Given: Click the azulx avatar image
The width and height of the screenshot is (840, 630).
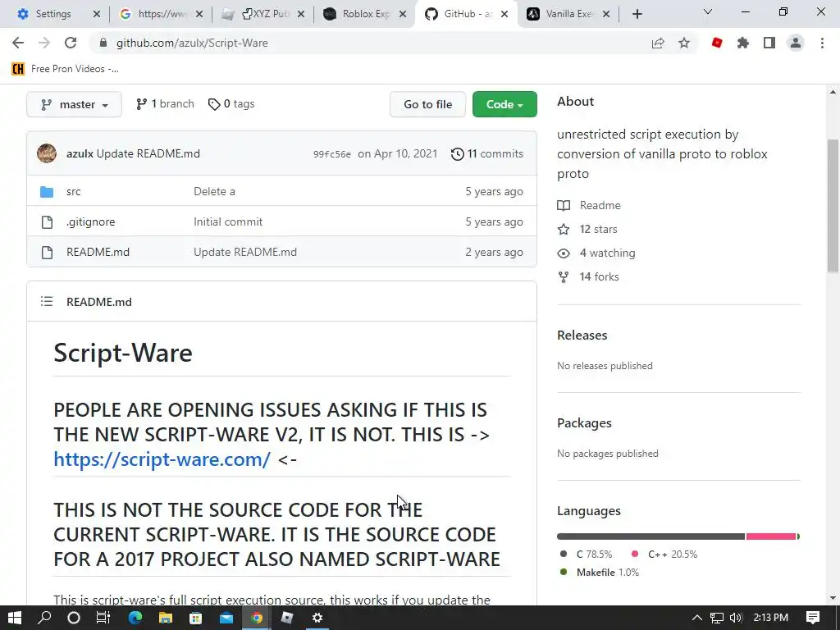Looking at the screenshot, I should pos(47,153).
